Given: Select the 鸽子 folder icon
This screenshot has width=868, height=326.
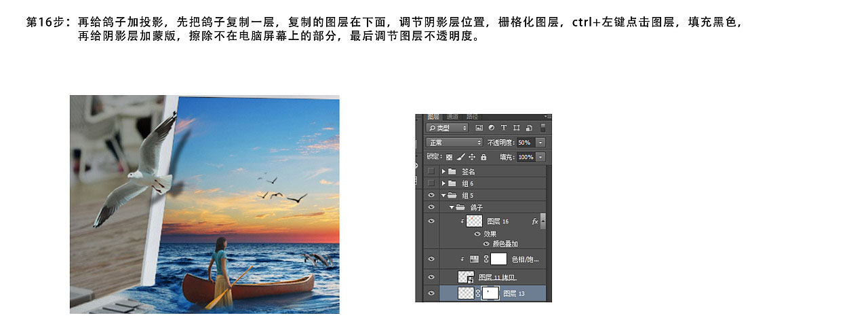Looking at the screenshot, I should tap(460, 206).
